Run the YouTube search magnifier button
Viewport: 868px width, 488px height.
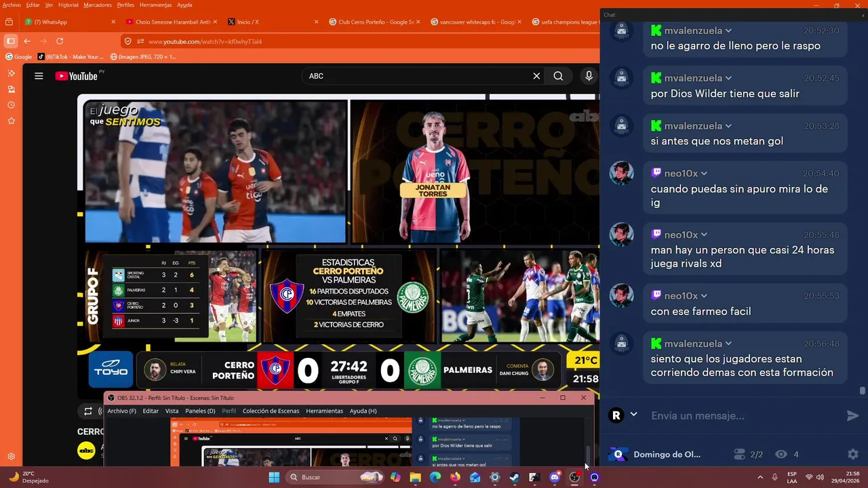(x=558, y=76)
